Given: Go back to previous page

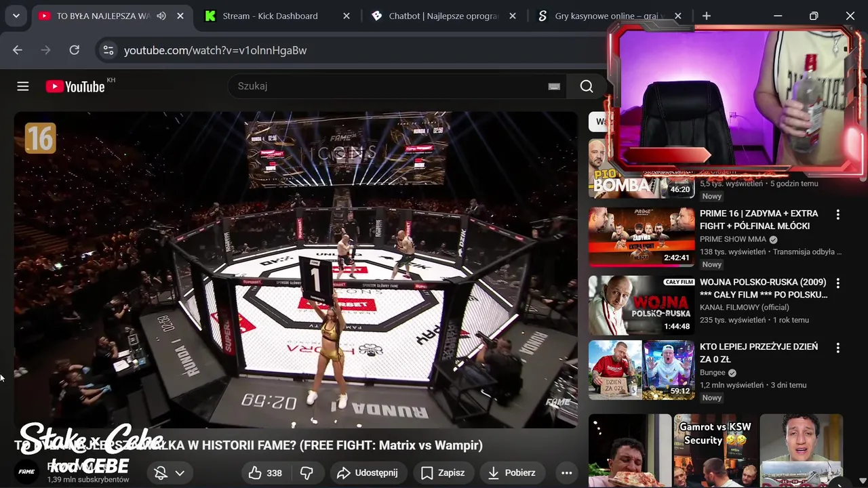Looking at the screenshot, I should click(x=18, y=49).
